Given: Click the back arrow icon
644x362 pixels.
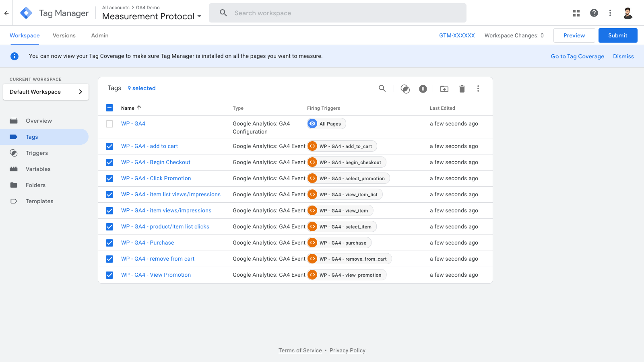Looking at the screenshot, I should (6, 13).
